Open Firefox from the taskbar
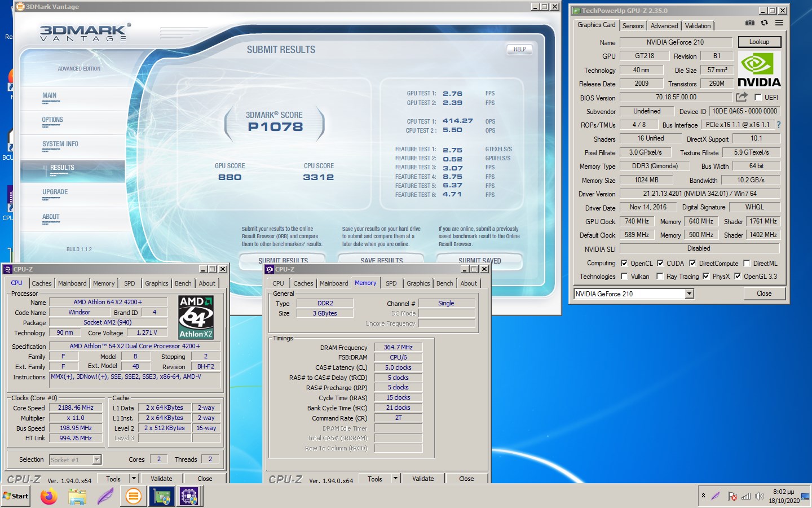 (49, 496)
